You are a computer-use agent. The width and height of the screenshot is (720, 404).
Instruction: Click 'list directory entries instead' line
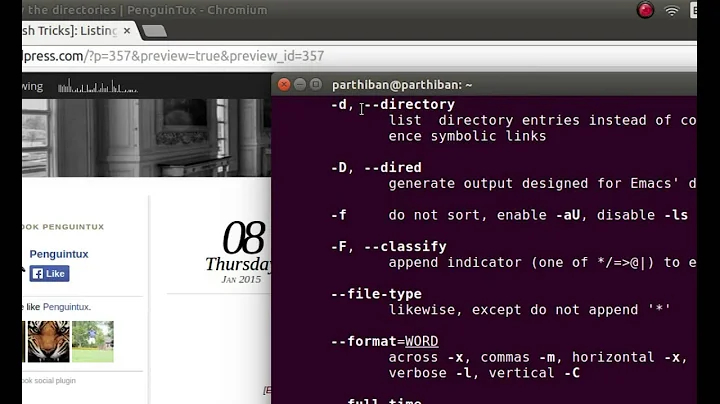click(542, 120)
